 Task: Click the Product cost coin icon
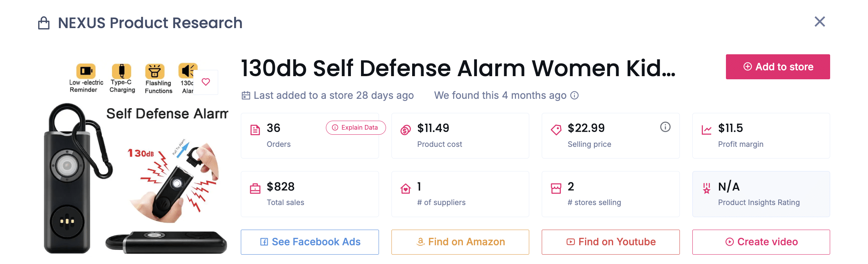point(406,130)
